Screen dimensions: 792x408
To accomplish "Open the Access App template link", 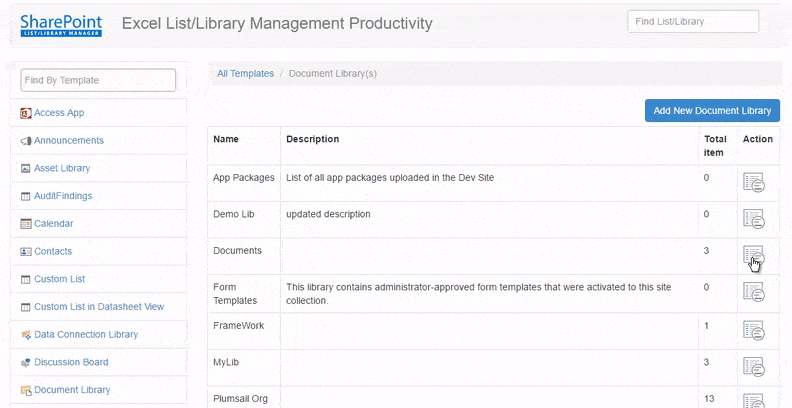I will pos(59,113).
